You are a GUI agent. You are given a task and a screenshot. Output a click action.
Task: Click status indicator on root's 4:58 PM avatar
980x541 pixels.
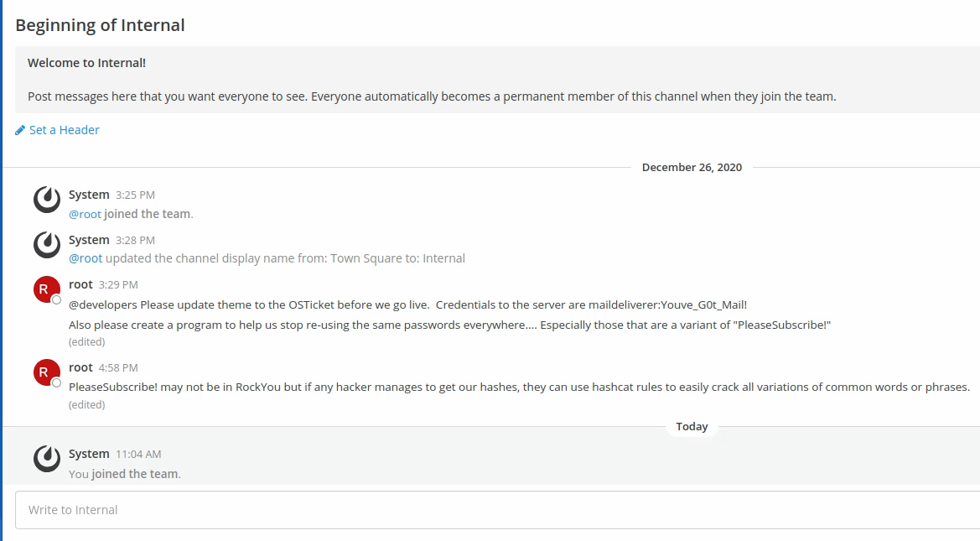pos(56,382)
